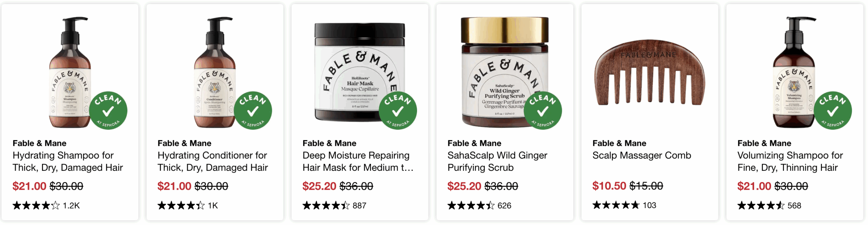This screenshot has height=225, width=868.
Task: View the 887 star ratings for Hair Mask
Action: click(334, 205)
